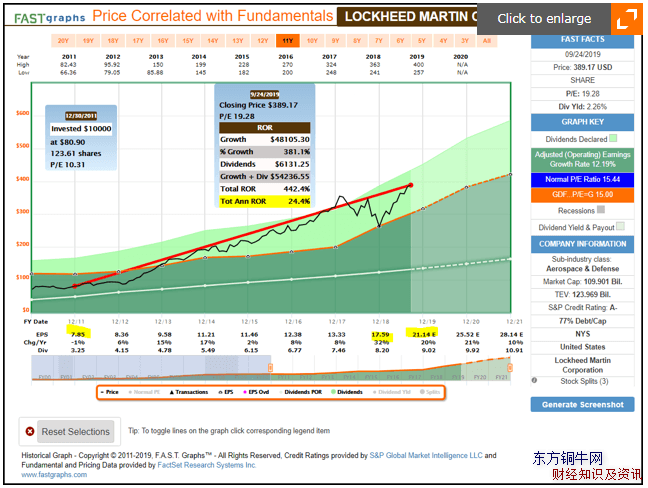This screenshot has width=648, height=488.
Task: Switch to the 17Y time range
Action: pyautogui.click(x=138, y=41)
